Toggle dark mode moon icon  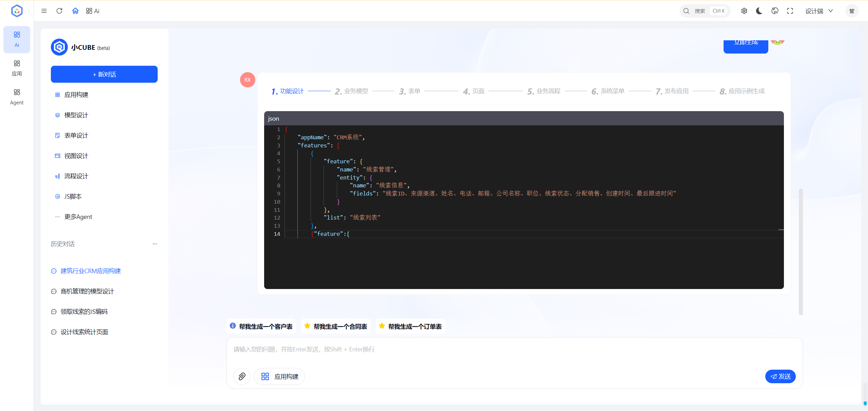tap(759, 11)
